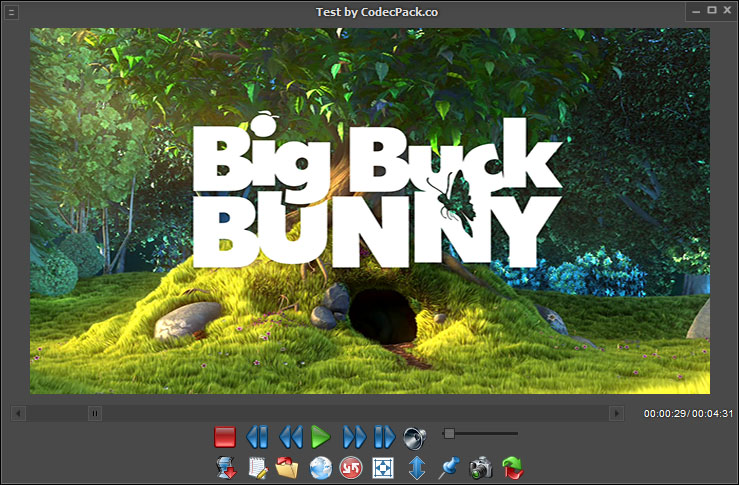Click the green-and-red refresh arrows icon
Viewport: 739px width, 485px height.
513,468
